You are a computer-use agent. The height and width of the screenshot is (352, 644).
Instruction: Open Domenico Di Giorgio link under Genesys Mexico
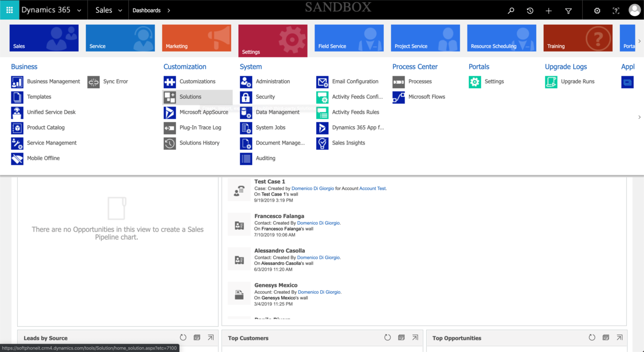pos(319,292)
